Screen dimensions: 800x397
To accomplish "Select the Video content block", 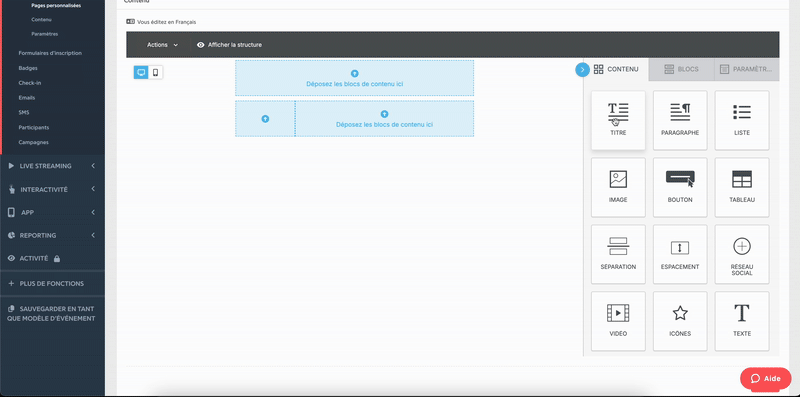I will (618, 321).
